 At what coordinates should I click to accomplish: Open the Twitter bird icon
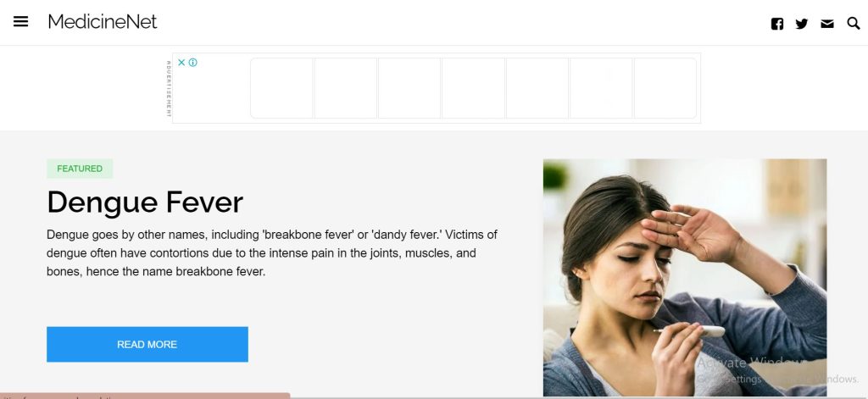tap(802, 24)
